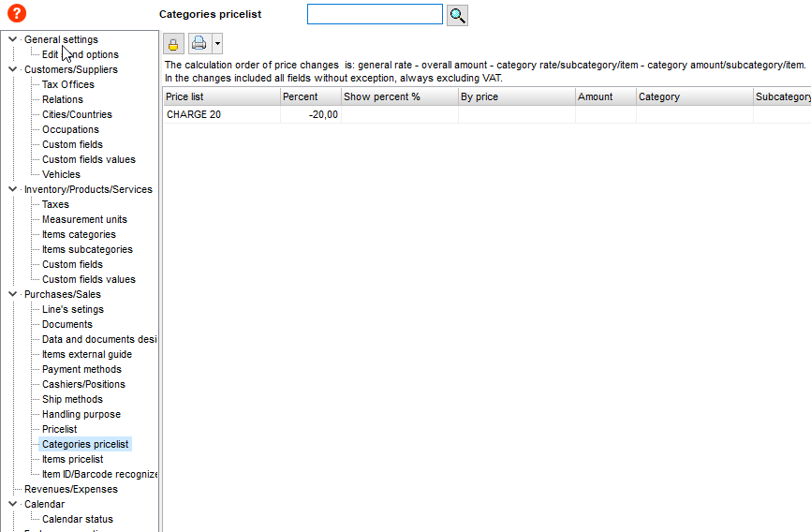Open Custom fields values under Customers/Suppliers
The width and height of the screenshot is (811, 532).
89,159
